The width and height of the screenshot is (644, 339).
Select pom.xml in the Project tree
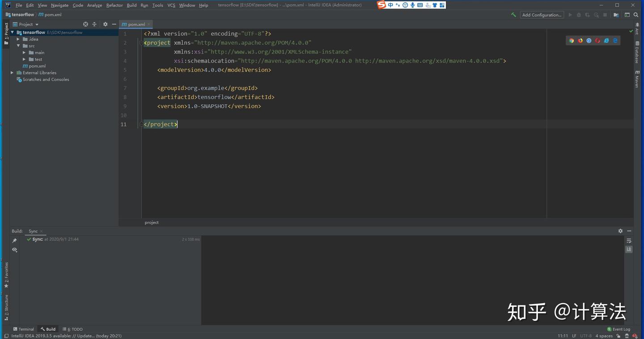pyautogui.click(x=37, y=66)
